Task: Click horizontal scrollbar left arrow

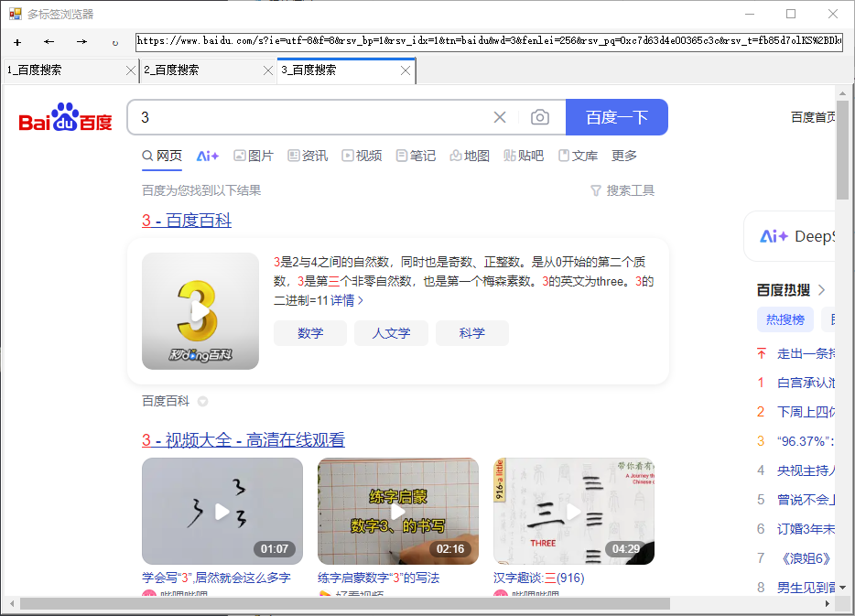Action: [x=13, y=603]
